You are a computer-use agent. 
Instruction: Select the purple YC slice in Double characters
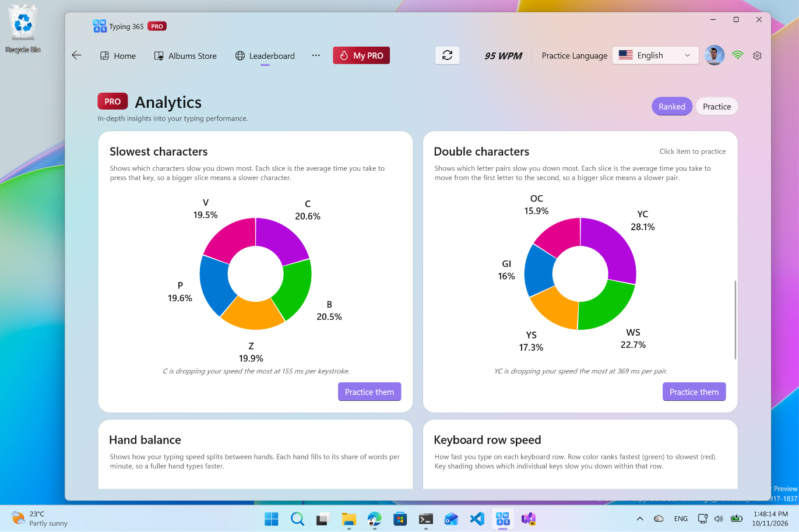pos(615,248)
